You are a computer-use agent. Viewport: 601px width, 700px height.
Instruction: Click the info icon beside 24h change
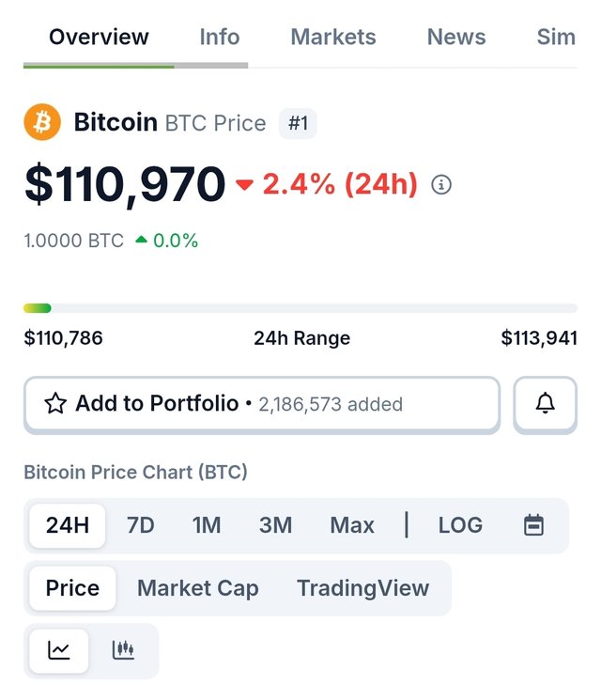tap(441, 185)
